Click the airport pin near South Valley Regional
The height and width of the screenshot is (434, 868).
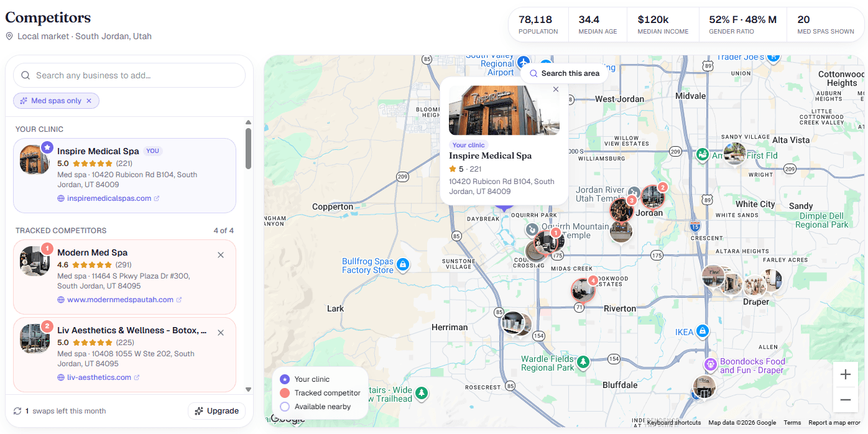pyautogui.click(x=524, y=63)
